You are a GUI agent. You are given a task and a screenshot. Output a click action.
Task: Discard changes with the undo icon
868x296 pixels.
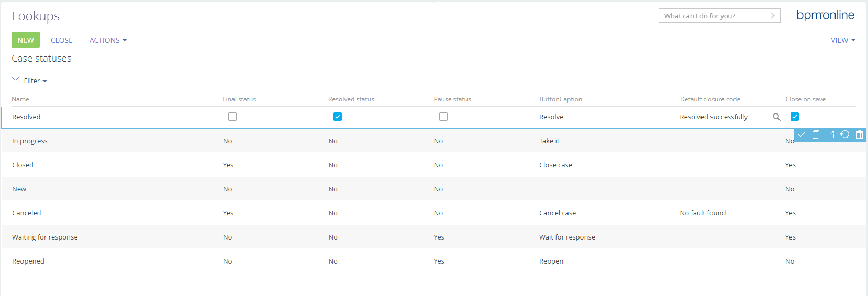coord(844,134)
